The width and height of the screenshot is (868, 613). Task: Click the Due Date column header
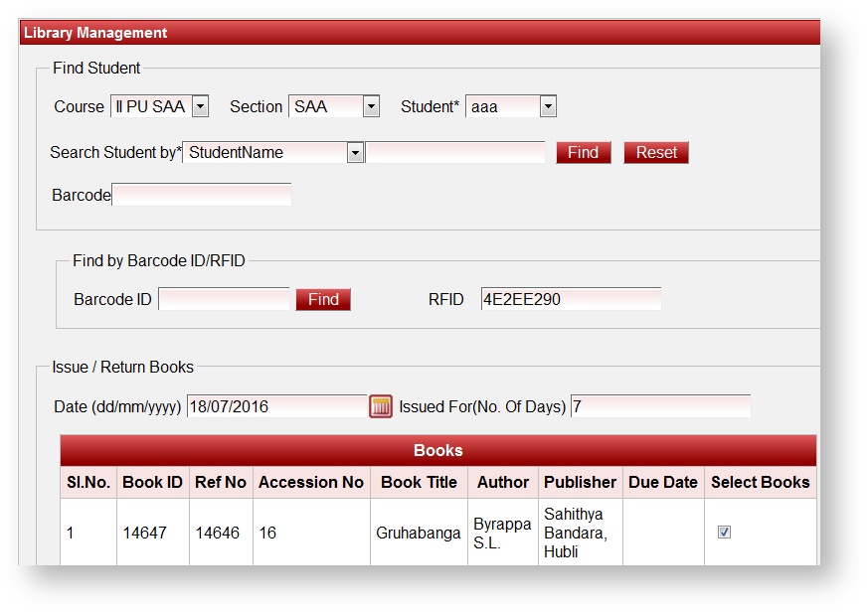click(663, 482)
